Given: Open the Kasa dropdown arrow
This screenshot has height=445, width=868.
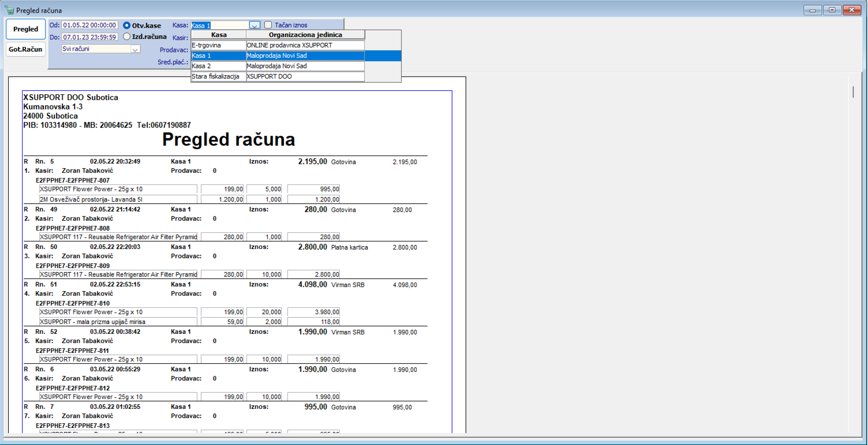Looking at the screenshot, I should [x=254, y=25].
